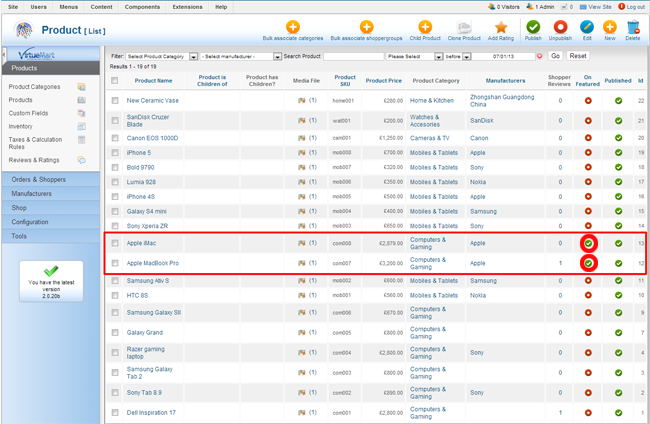Click the red Unpublish icon

[x=561, y=26]
